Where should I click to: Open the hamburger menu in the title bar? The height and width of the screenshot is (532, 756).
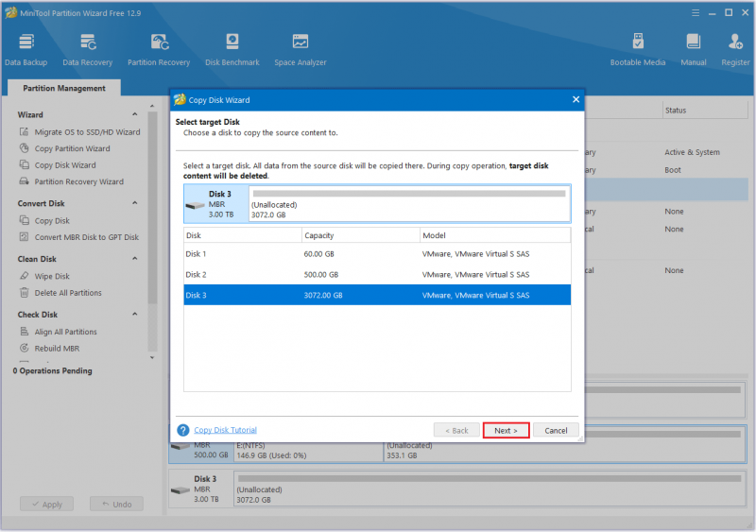pyautogui.click(x=696, y=13)
